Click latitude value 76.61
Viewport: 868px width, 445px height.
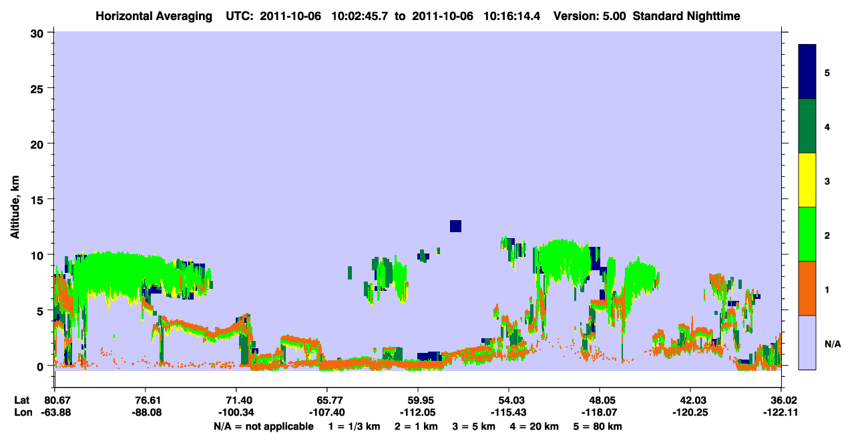(x=145, y=400)
